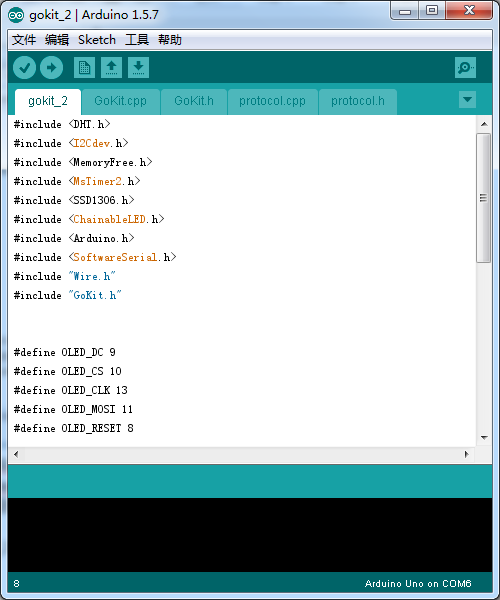
Task: Save the sketch using the down-arrow icon
Action: pyautogui.click(x=138, y=68)
